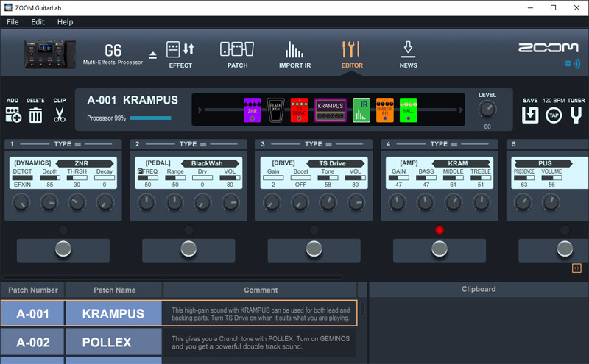Click the KRAM amp name selector

click(x=461, y=163)
